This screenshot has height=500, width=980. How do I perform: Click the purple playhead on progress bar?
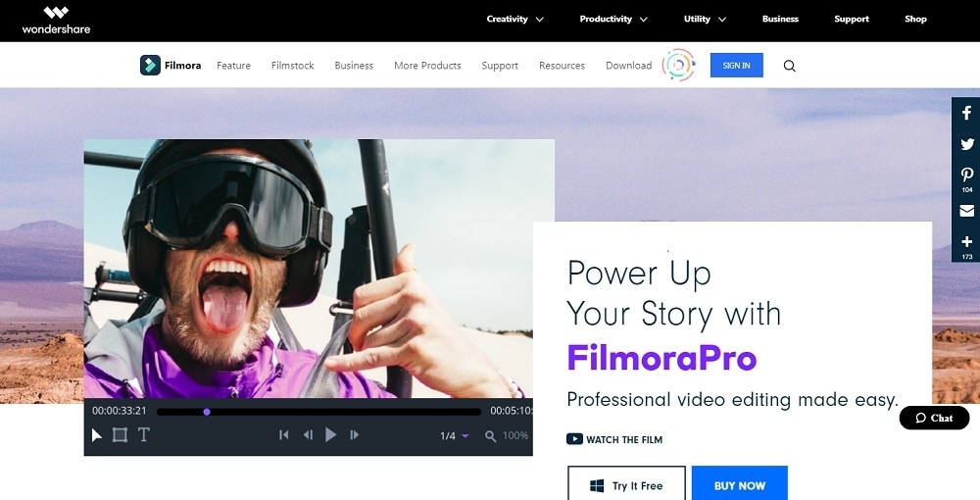pyautogui.click(x=206, y=411)
